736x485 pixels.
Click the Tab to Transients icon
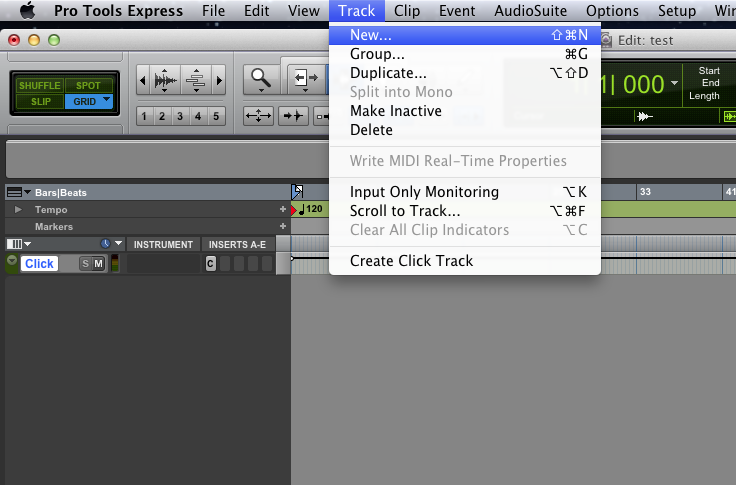click(293, 116)
